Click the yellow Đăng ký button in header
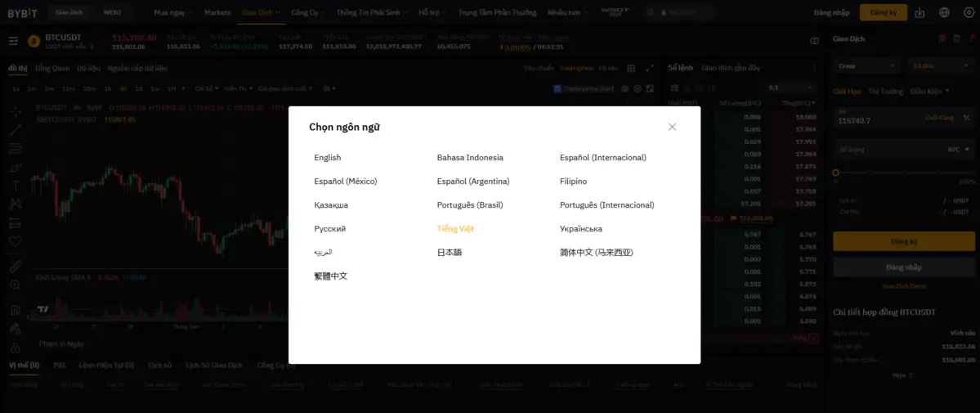This screenshot has height=413, width=980. (883, 12)
